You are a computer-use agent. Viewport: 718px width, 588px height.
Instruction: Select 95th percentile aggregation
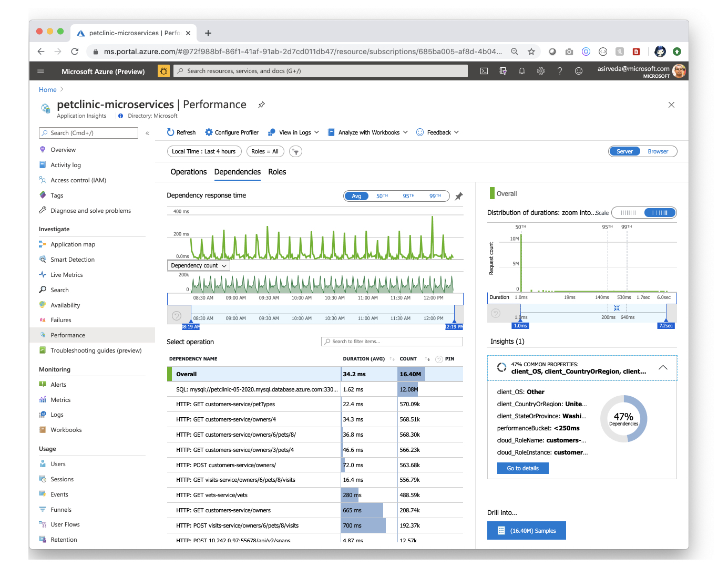tap(408, 196)
